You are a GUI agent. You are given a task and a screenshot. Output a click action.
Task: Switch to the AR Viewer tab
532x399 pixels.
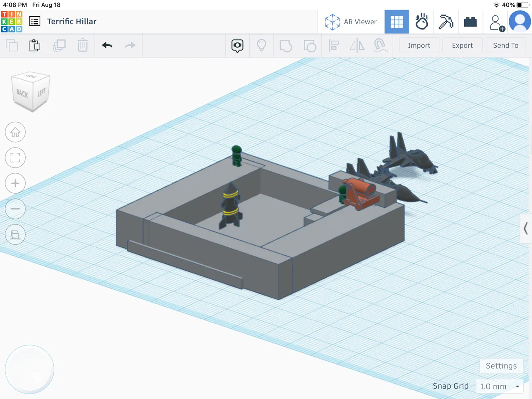[x=351, y=22]
